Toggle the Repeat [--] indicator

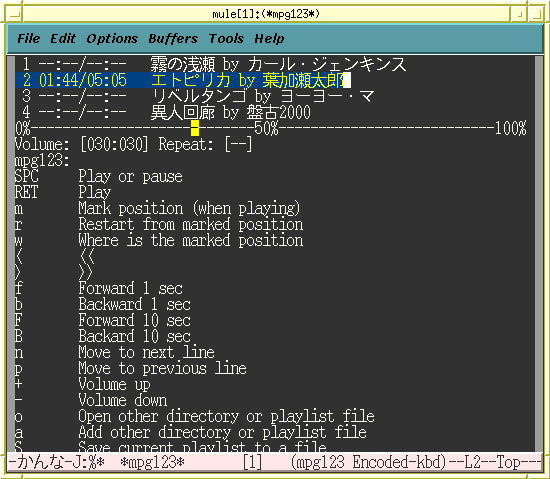[x=205, y=144]
